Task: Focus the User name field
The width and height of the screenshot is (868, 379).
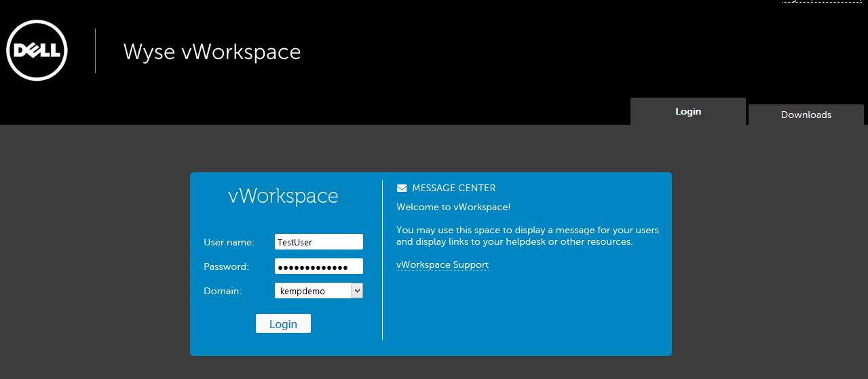Action: tap(319, 241)
